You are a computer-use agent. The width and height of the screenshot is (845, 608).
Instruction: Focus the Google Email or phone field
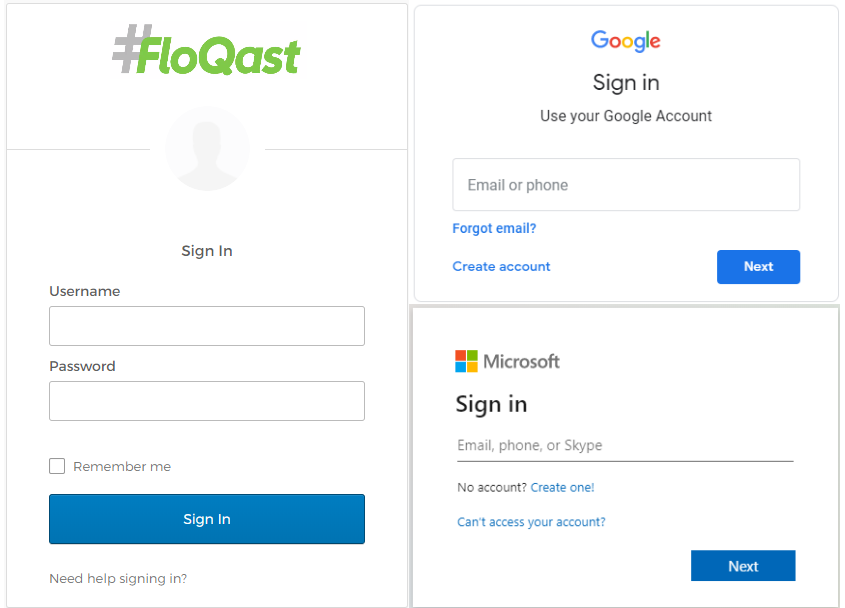click(x=626, y=184)
